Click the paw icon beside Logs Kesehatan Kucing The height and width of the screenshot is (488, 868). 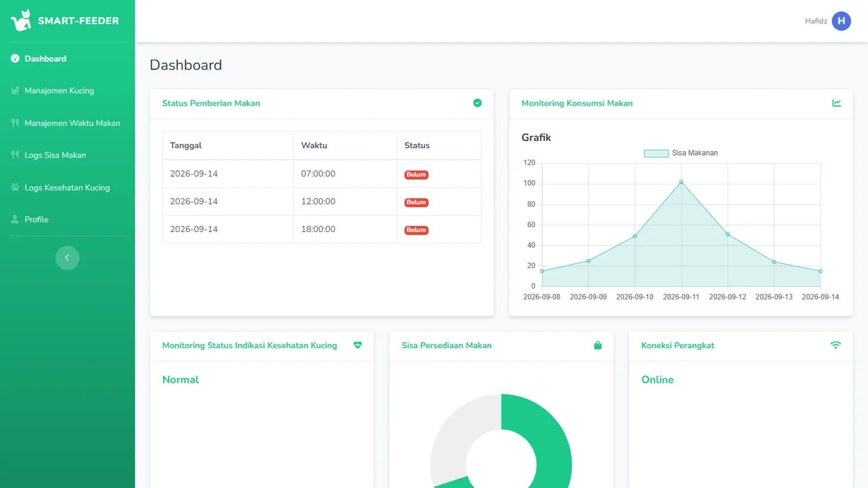(15, 187)
